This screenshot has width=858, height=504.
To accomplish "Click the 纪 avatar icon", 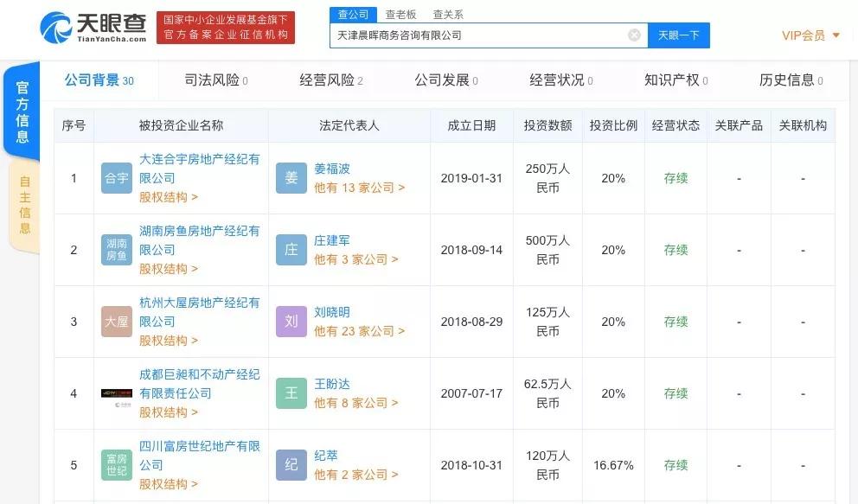I will 291,465.
